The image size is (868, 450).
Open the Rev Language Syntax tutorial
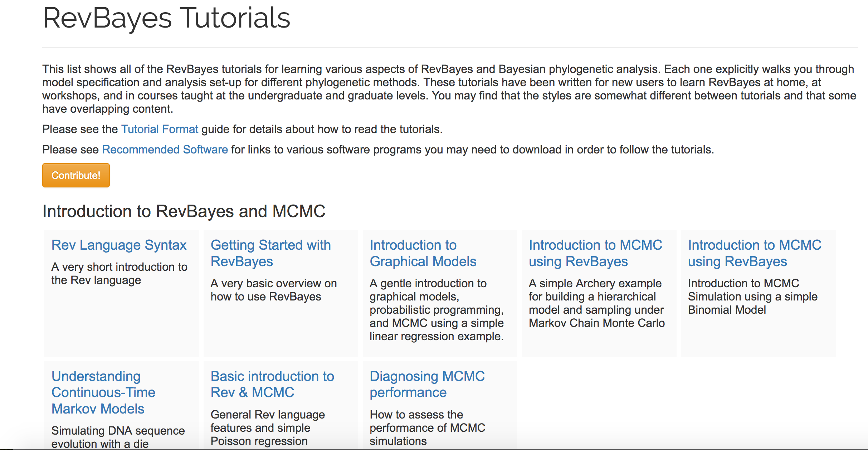click(119, 245)
